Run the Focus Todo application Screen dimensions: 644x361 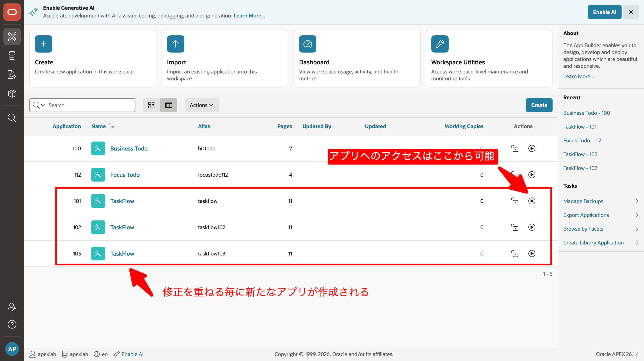click(x=532, y=175)
